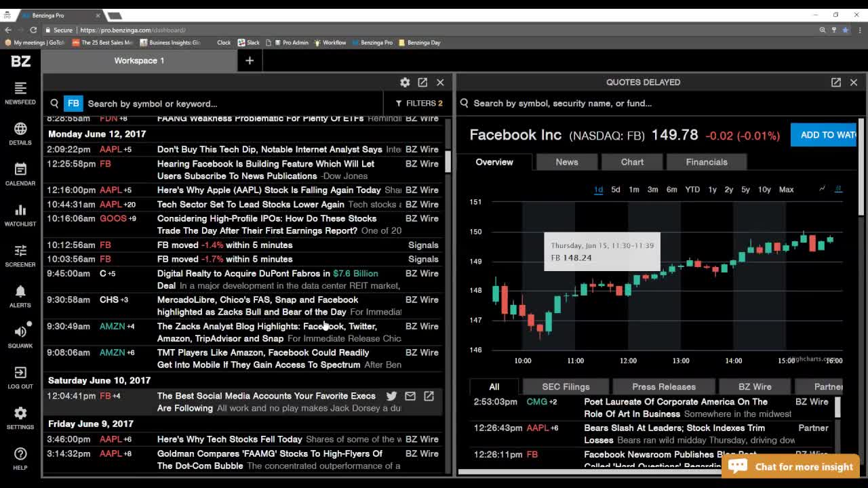868x488 pixels.
Task: Set chart range to 1d
Action: [598, 189]
